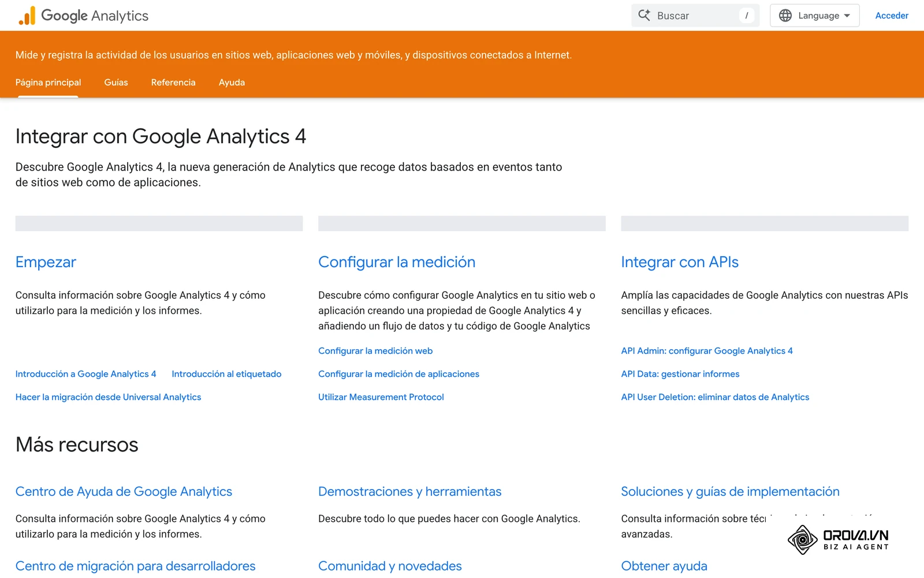Click the paragraph starting 'Amplía las capacidades'
924x578 pixels.
pos(765,303)
